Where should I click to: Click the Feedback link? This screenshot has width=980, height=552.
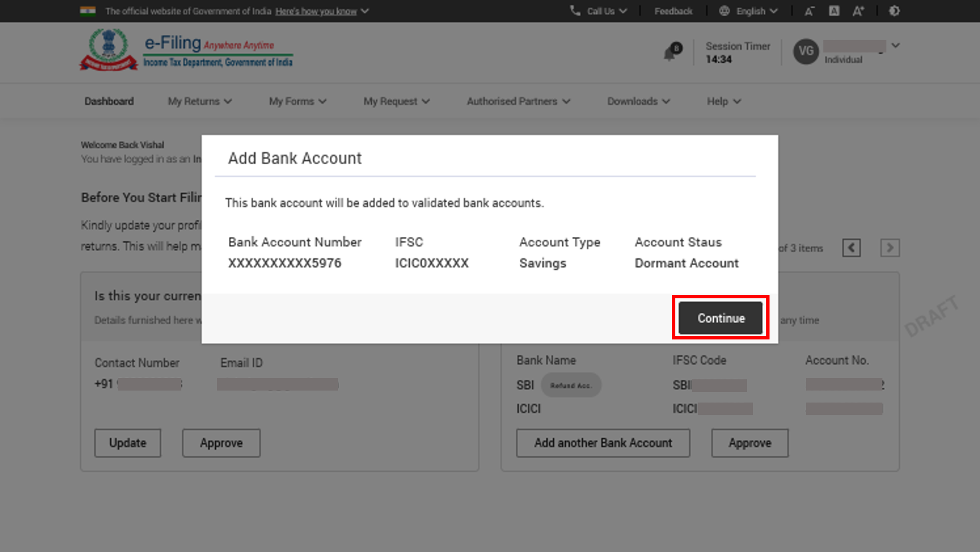[673, 11]
